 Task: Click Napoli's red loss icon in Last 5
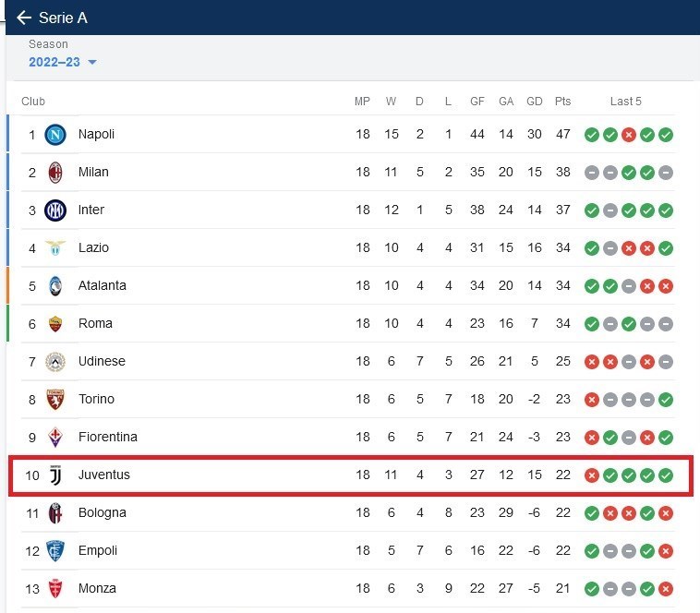pyautogui.click(x=629, y=135)
